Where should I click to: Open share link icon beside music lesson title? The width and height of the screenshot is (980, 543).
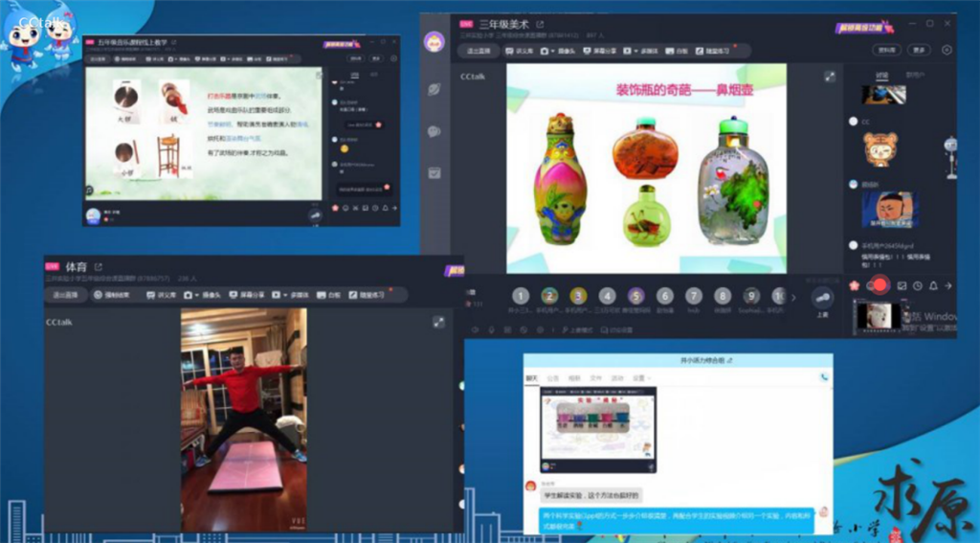[174, 42]
